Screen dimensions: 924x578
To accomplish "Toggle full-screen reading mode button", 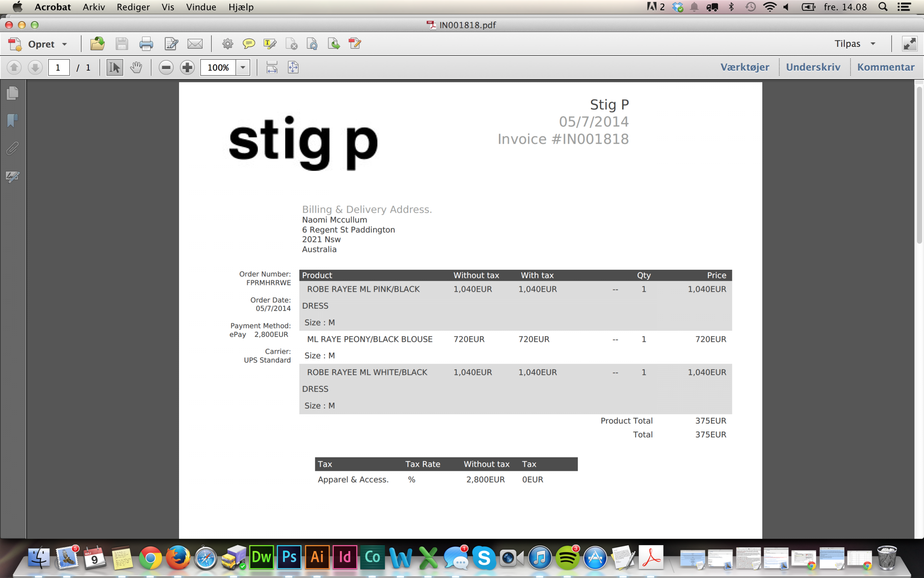I will [x=909, y=44].
